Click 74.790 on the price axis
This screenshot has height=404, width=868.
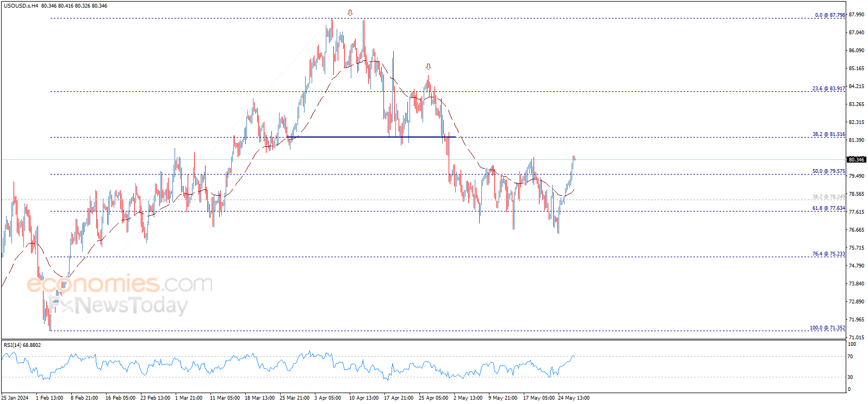tap(856, 266)
